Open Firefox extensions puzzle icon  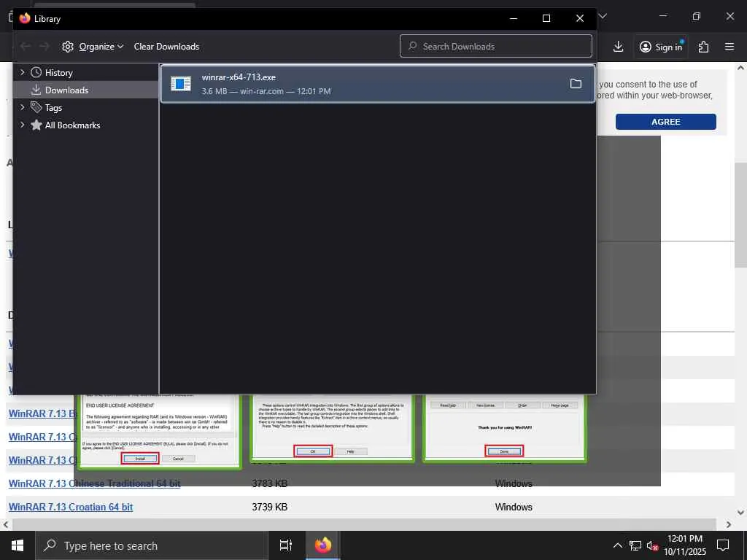[703, 46]
